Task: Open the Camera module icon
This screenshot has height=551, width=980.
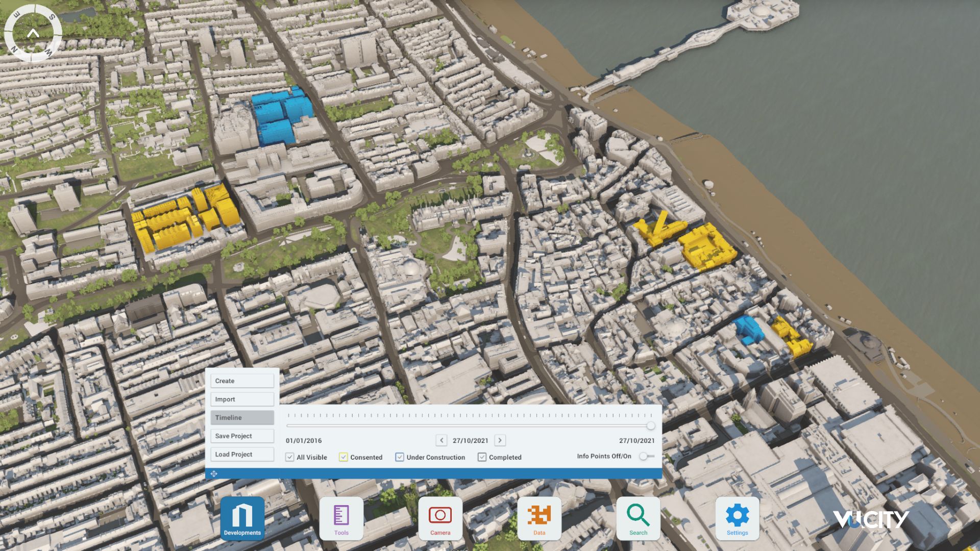Action: (x=440, y=518)
